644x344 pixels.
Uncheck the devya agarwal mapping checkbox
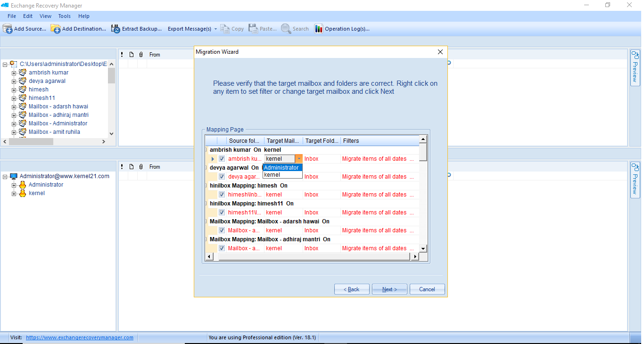point(222,177)
